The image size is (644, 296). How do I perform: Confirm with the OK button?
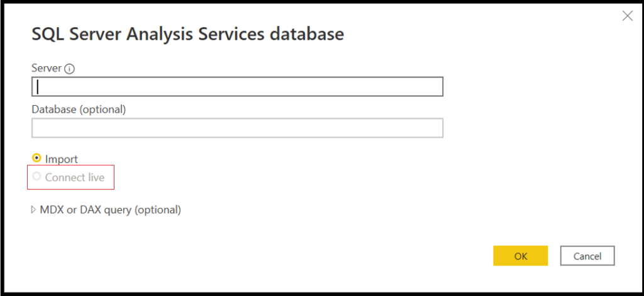tap(520, 256)
